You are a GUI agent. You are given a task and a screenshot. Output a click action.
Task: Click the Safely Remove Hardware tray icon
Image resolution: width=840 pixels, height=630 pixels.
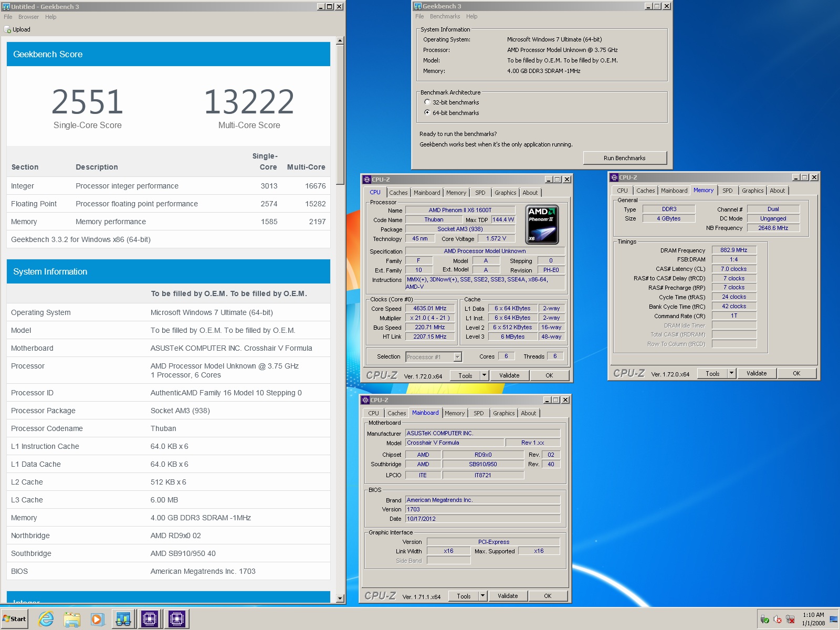pos(765,620)
